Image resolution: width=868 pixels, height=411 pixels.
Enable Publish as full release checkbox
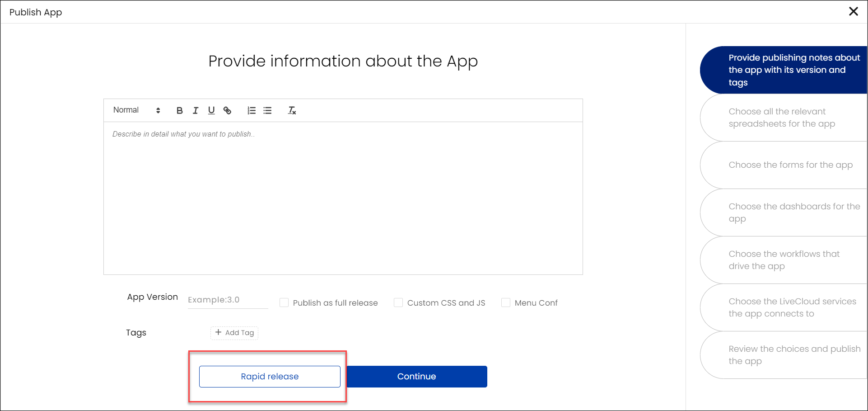pyautogui.click(x=284, y=302)
